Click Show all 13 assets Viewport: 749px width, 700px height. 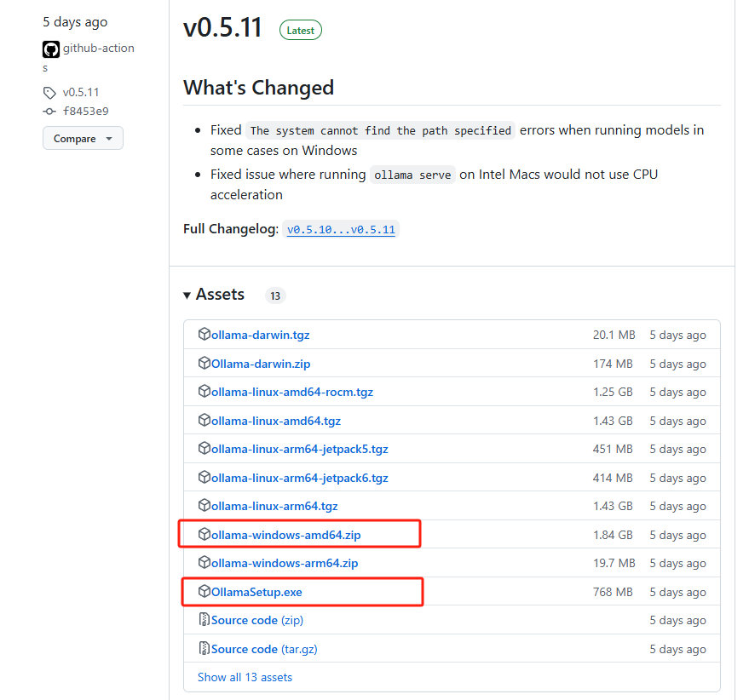point(245,678)
